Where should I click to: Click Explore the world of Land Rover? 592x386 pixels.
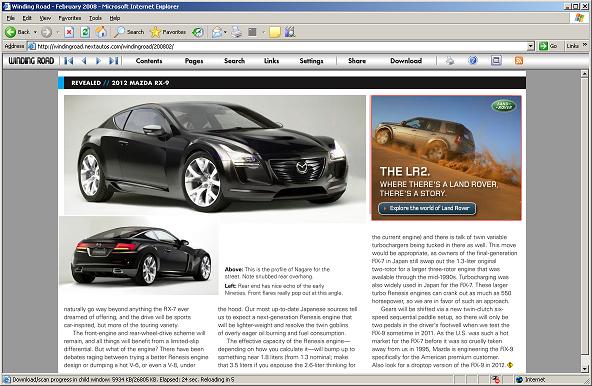click(427, 208)
